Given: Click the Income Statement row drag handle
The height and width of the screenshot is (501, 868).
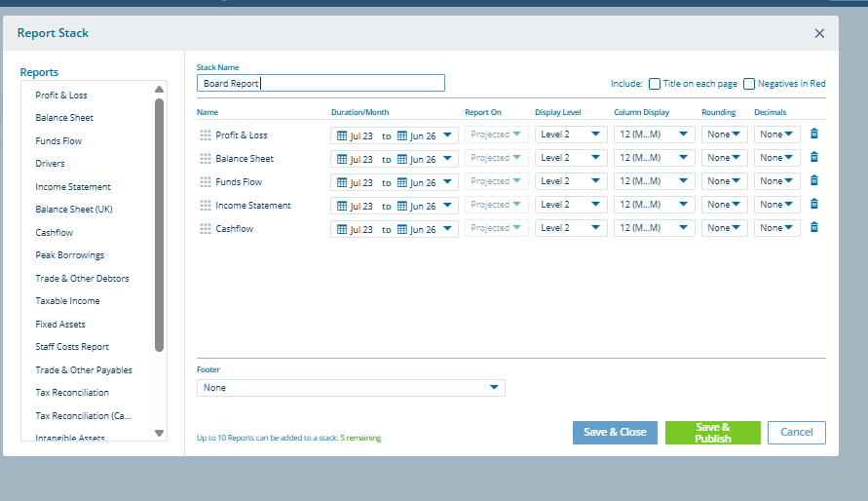Looking at the screenshot, I should click(206, 206).
